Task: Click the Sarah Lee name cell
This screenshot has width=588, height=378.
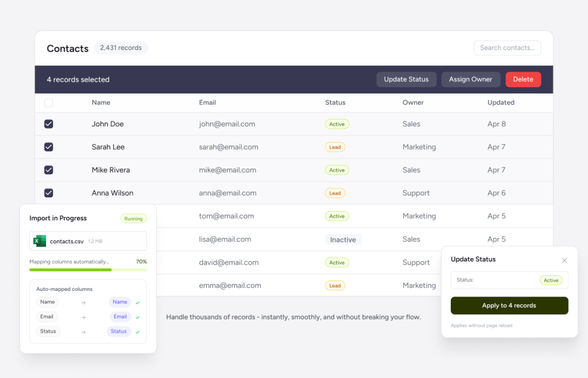Action: click(108, 147)
